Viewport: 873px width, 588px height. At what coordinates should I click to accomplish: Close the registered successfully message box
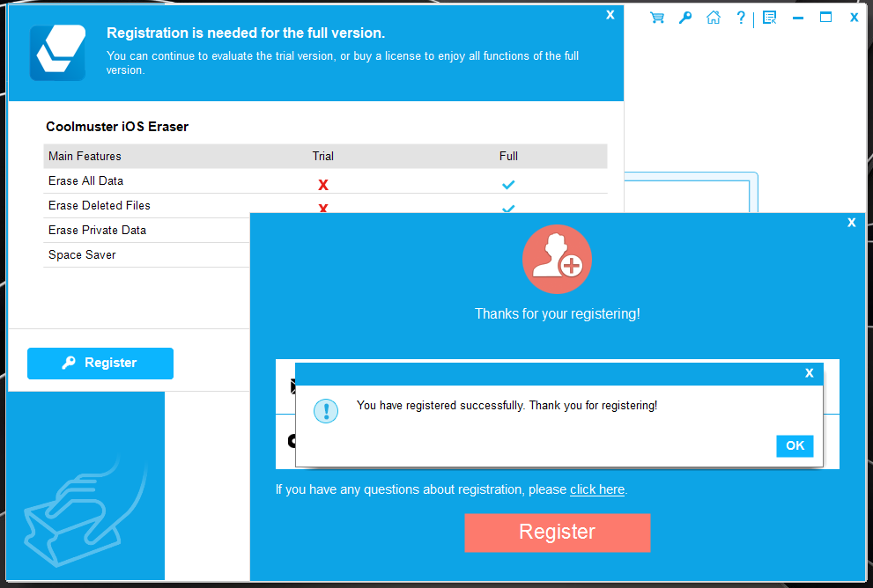pos(809,372)
